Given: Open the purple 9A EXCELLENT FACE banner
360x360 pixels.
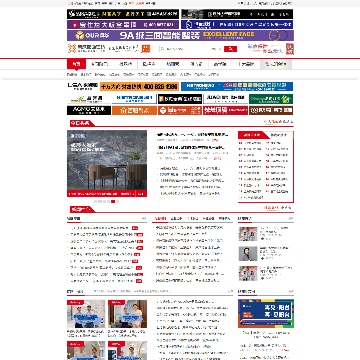Looking at the screenshot, I should pos(180,35).
